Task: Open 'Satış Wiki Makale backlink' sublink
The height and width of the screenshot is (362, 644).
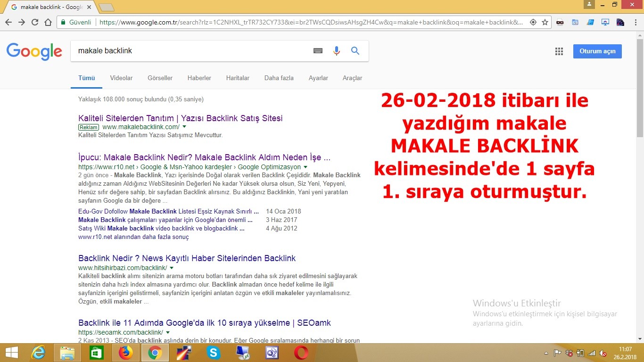Action: tap(161, 228)
